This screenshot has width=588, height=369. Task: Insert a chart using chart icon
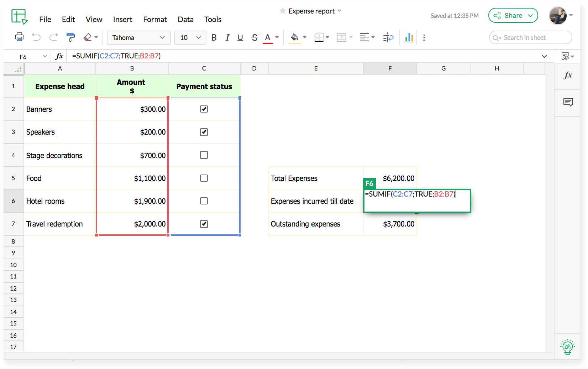pos(409,37)
